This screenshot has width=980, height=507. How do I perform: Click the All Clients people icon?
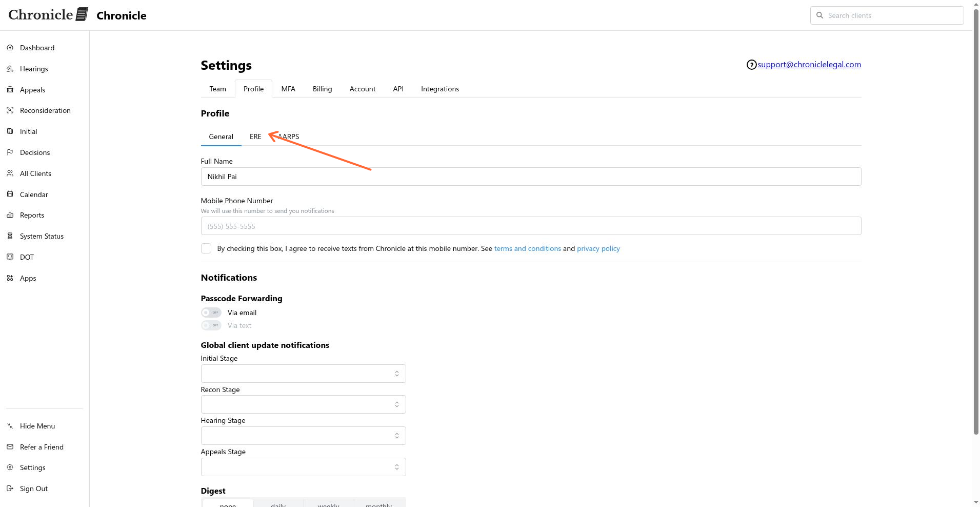coord(10,173)
